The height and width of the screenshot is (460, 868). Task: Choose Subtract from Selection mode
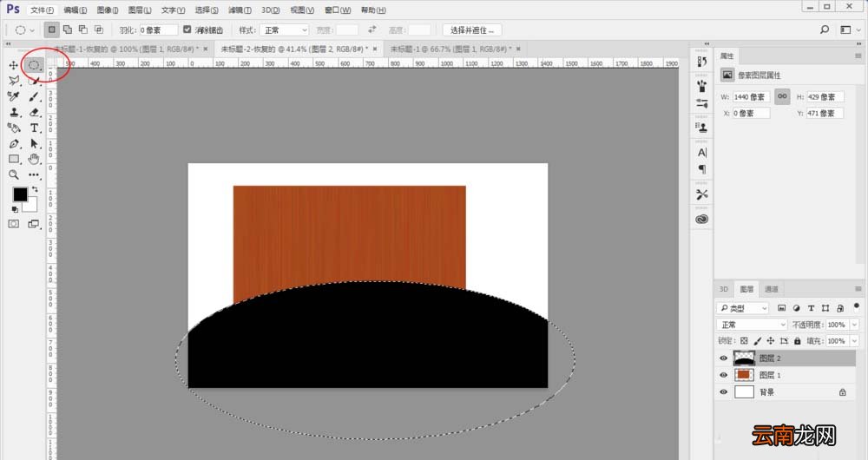[83, 30]
